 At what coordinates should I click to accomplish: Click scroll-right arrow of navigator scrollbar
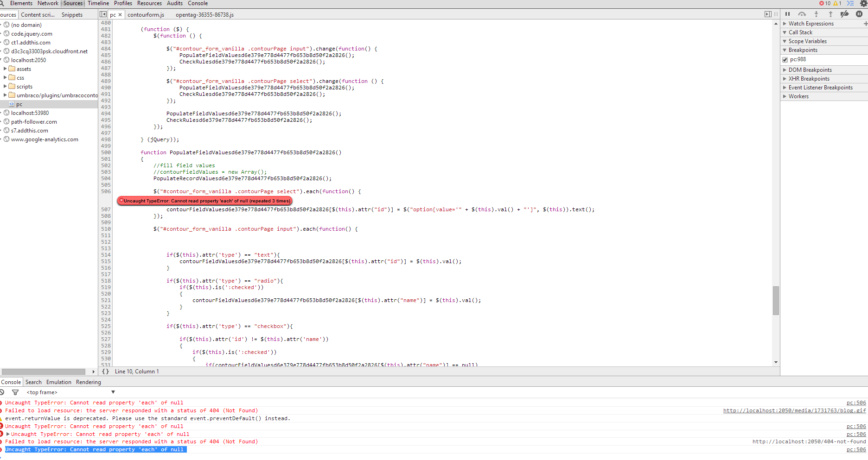point(93,372)
